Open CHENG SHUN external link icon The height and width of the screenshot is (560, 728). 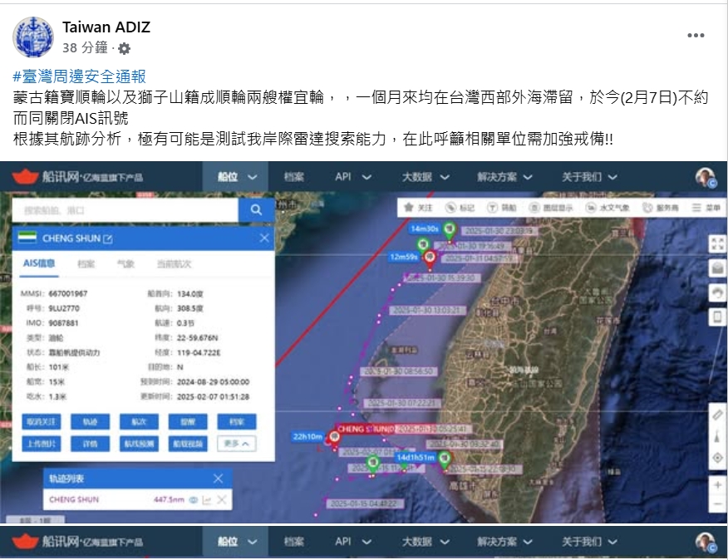coord(108,238)
